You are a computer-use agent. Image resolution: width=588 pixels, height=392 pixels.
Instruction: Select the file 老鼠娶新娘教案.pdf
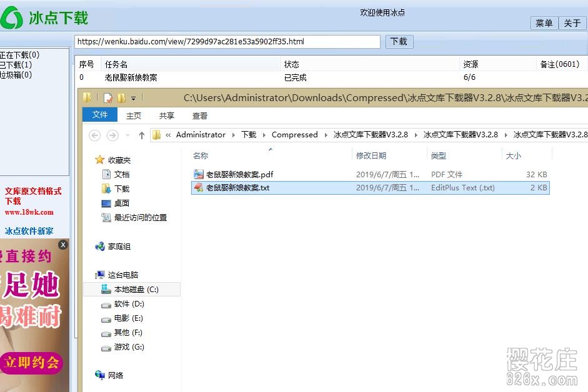pyautogui.click(x=370, y=174)
